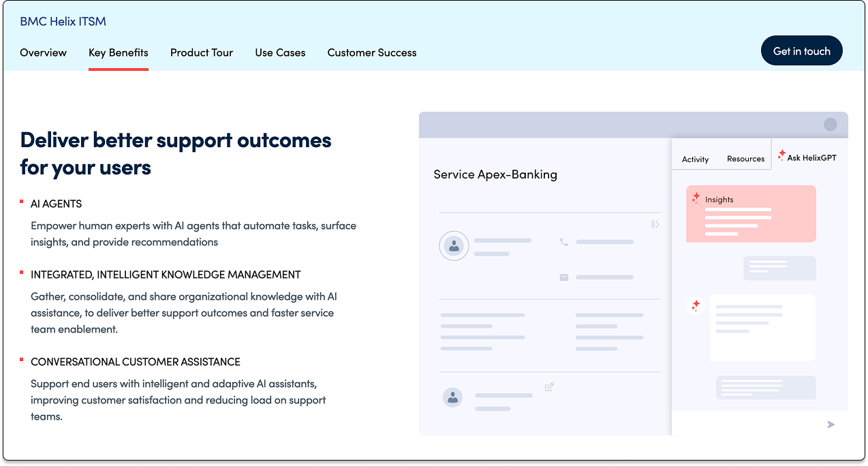Click the gray circle in mockup titlebar
Viewport: 868px width, 466px height.
coord(830,124)
